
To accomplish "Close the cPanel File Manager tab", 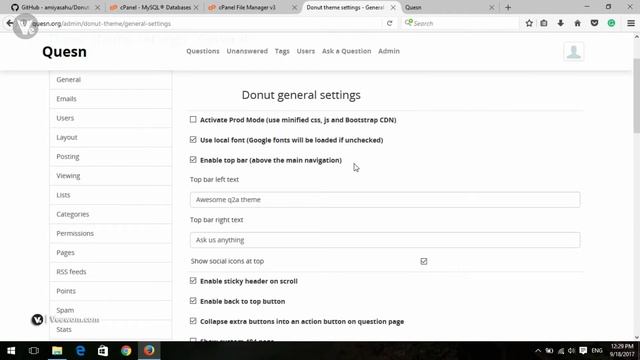I will click(294, 7).
